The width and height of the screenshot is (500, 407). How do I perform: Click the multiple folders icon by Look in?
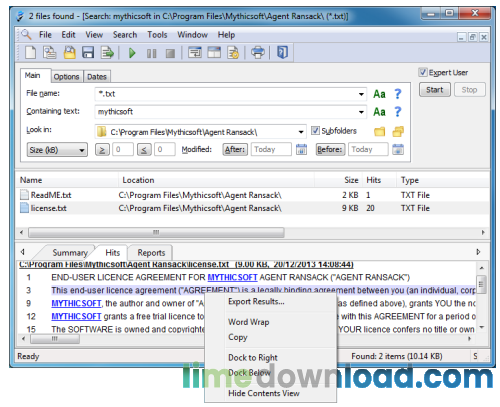pos(398,131)
